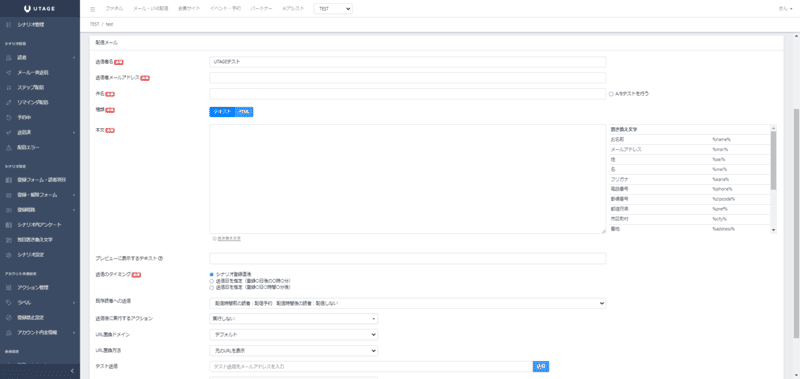Open 無効置き換え文字 in the sidebar
The image size is (800, 379).
[35, 240]
